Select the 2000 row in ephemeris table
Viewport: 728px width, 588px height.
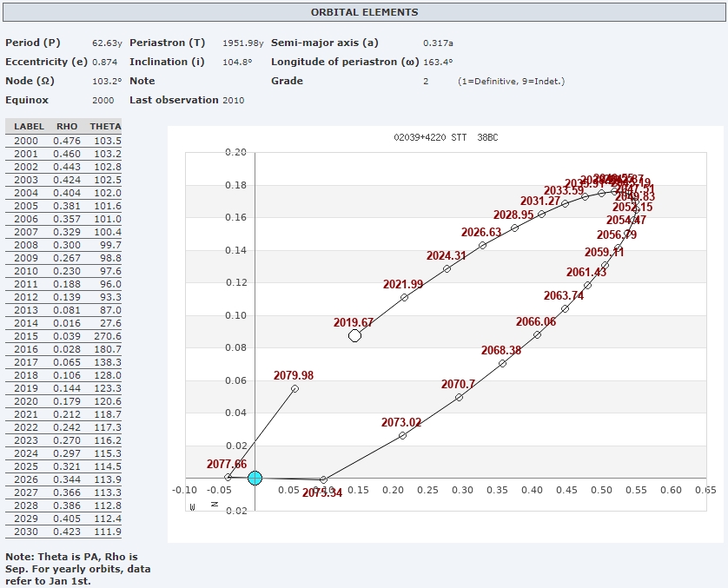pos(63,141)
